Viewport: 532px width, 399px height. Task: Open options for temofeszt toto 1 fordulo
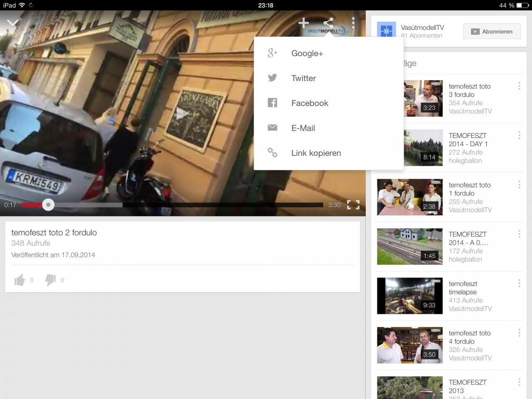pos(519,185)
